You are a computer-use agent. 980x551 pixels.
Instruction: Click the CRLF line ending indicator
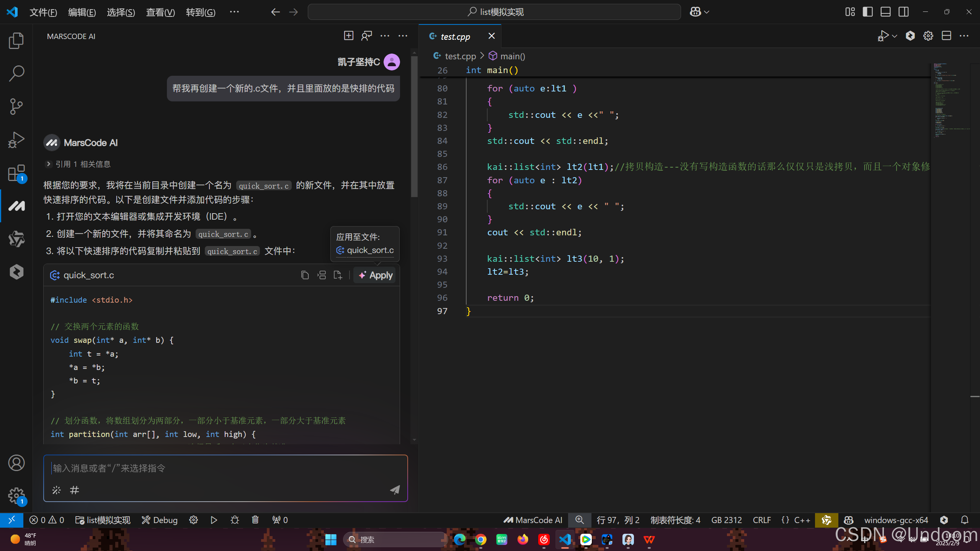[761, 520]
